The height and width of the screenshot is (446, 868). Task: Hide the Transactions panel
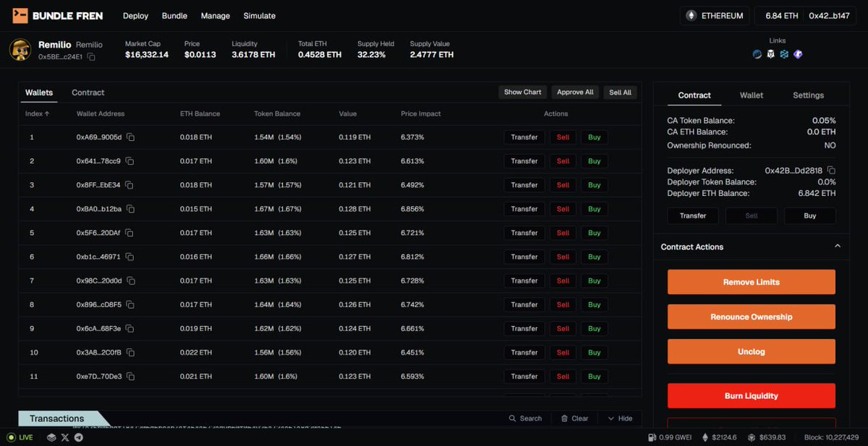(x=620, y=419)
